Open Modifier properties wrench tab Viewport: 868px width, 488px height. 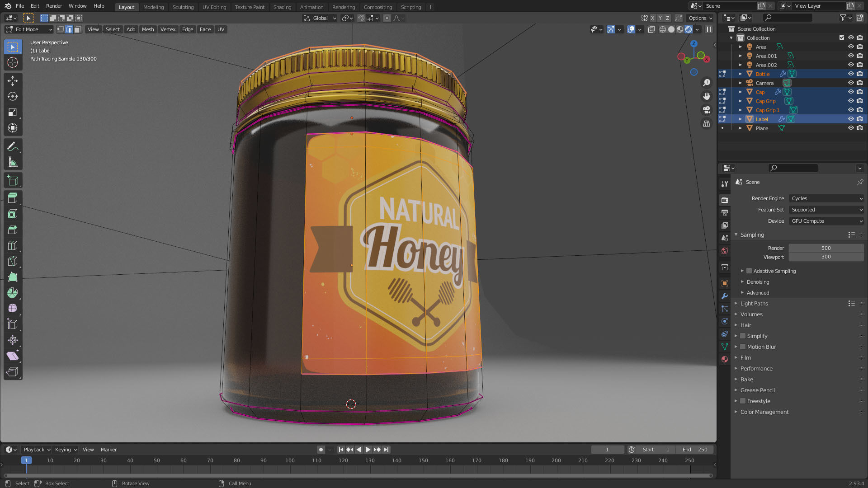click(725, 296)
